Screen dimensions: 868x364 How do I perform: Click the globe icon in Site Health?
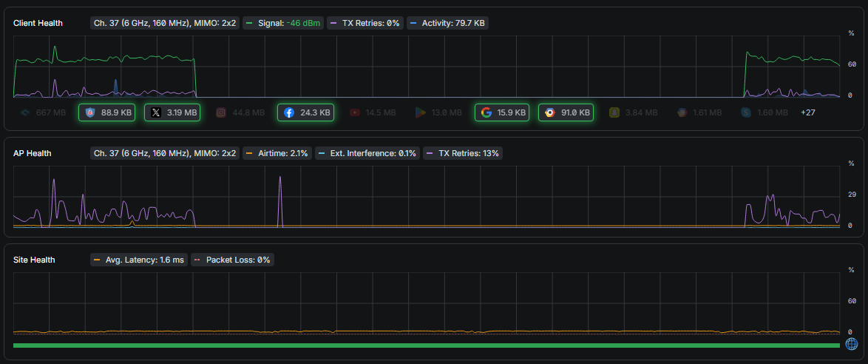coord(852,344)
